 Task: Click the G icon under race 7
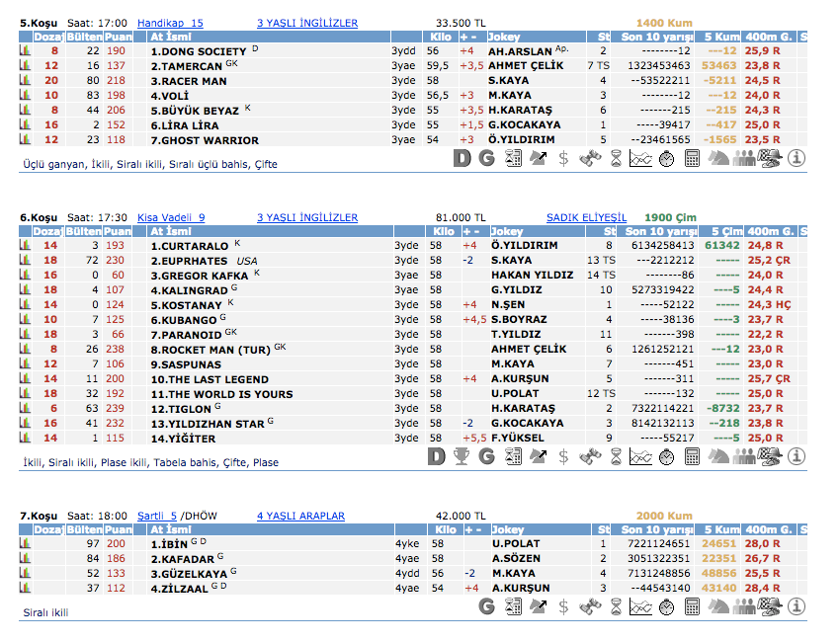487,606
